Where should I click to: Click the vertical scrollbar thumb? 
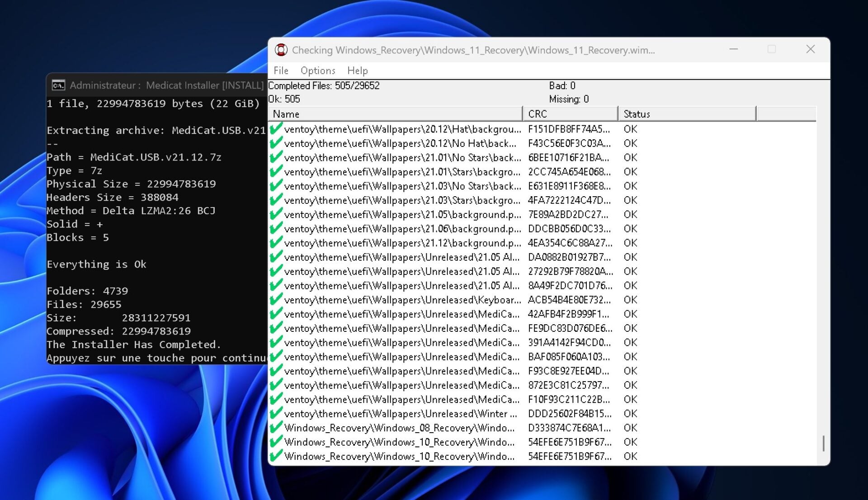pyautogui.click(x=823, y=443)
